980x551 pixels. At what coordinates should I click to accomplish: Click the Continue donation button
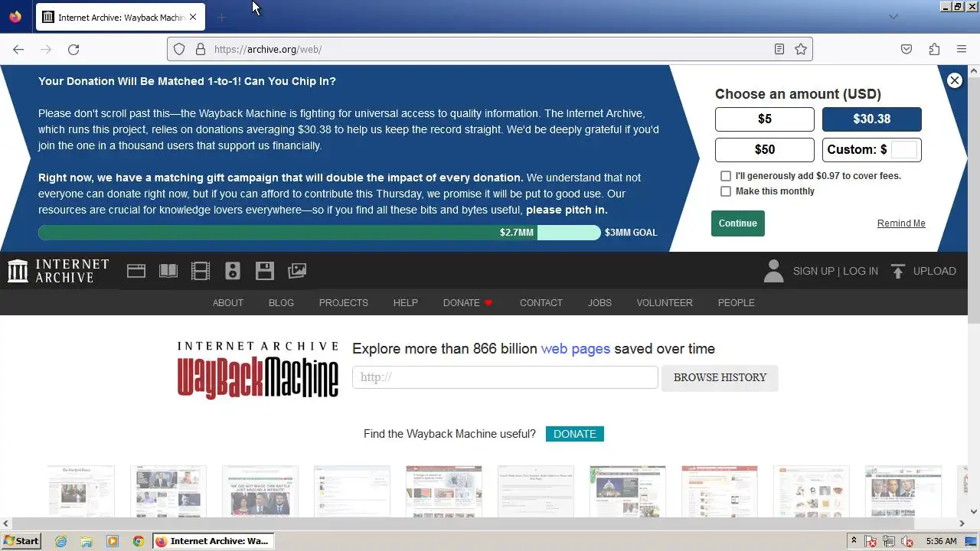coord(738,223)
